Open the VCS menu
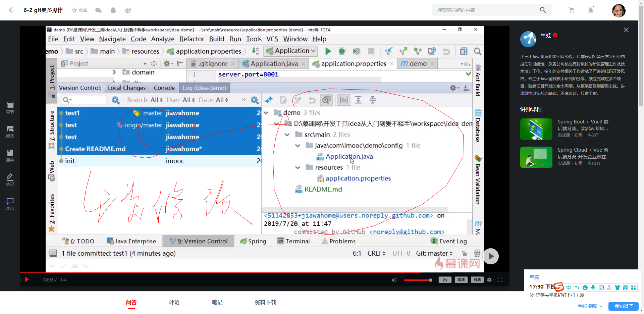This screenshot has height=314, width=644. (x=272, y=39)
